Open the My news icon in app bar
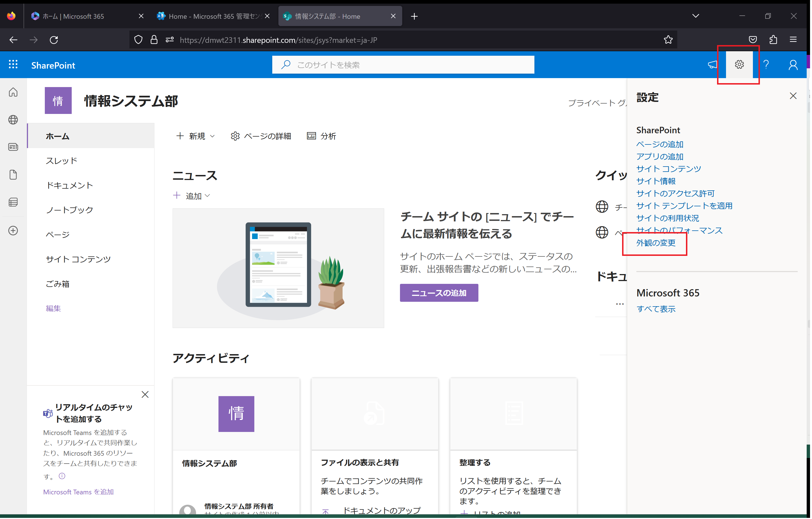The image size is (812, 519). [x=13, y=147]
